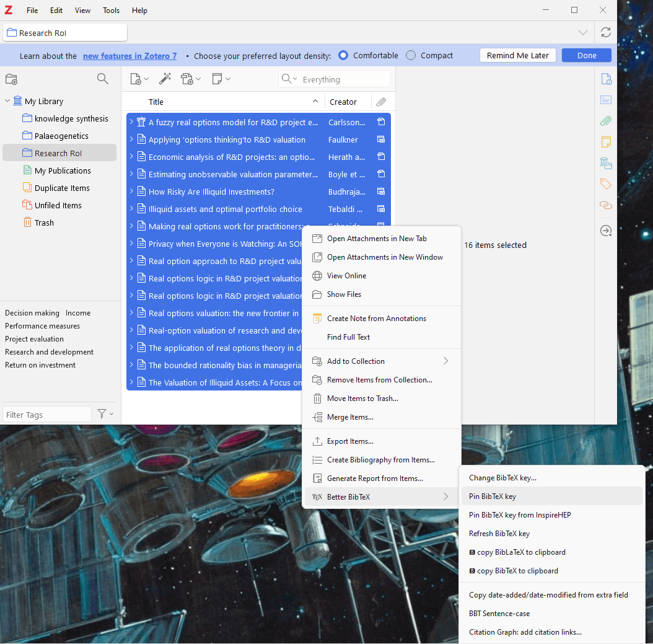653x644 pixels.
Task: Choose BBT Sentence-case
Action: click(552, 614)
